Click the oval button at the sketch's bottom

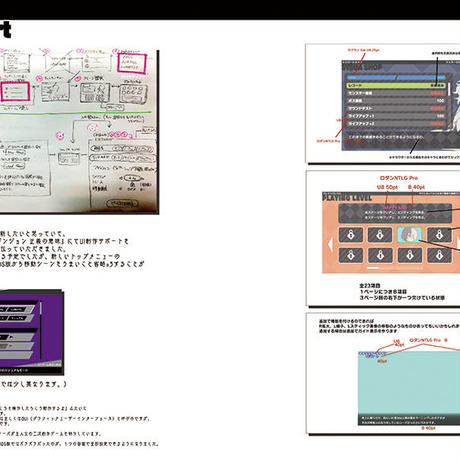122,203
